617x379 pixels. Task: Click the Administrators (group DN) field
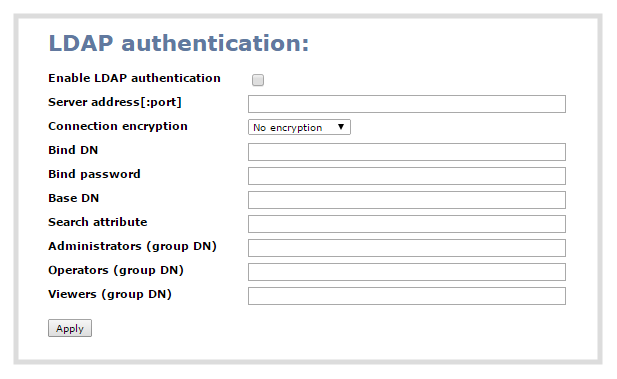coord(406,248)
